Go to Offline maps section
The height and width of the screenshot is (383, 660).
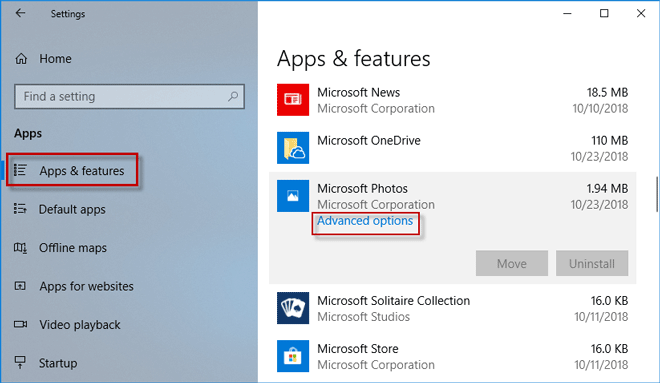(x=72, y=248)
